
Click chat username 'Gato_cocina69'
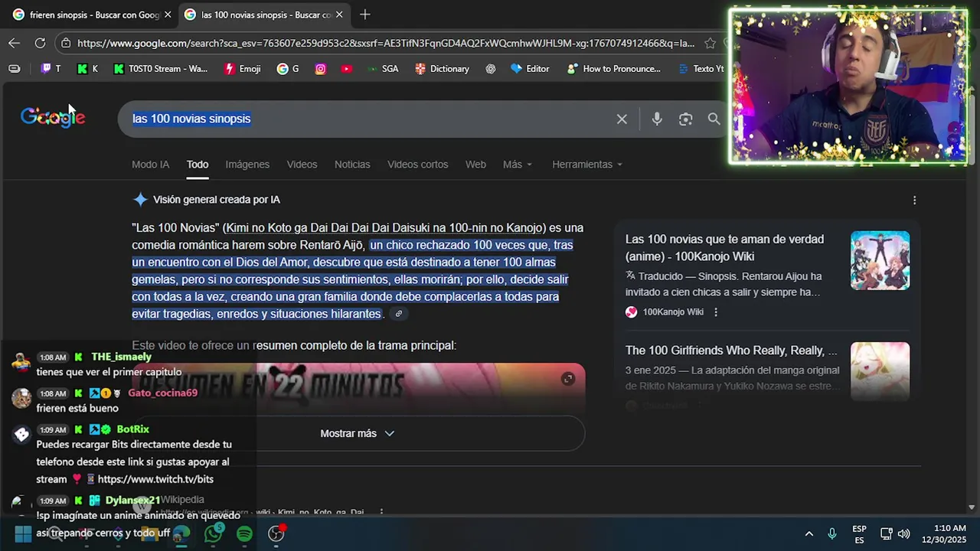pyautogui.click(x=162, y=393)
